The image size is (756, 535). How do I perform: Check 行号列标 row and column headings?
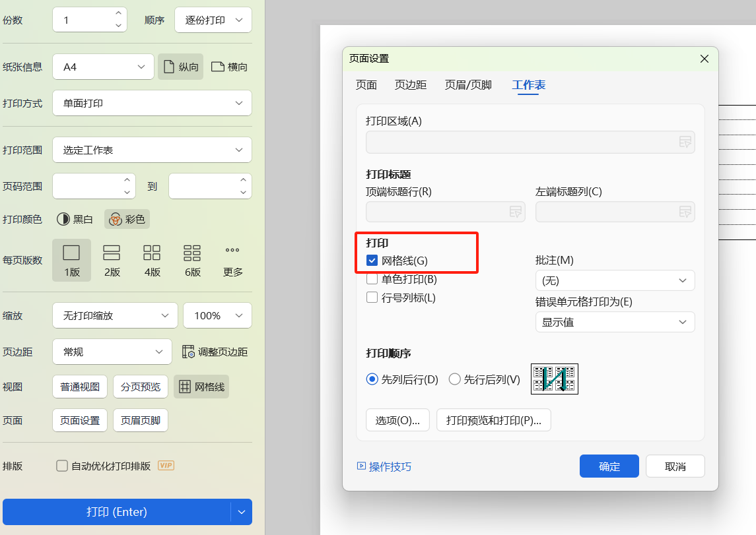[372, 297]
